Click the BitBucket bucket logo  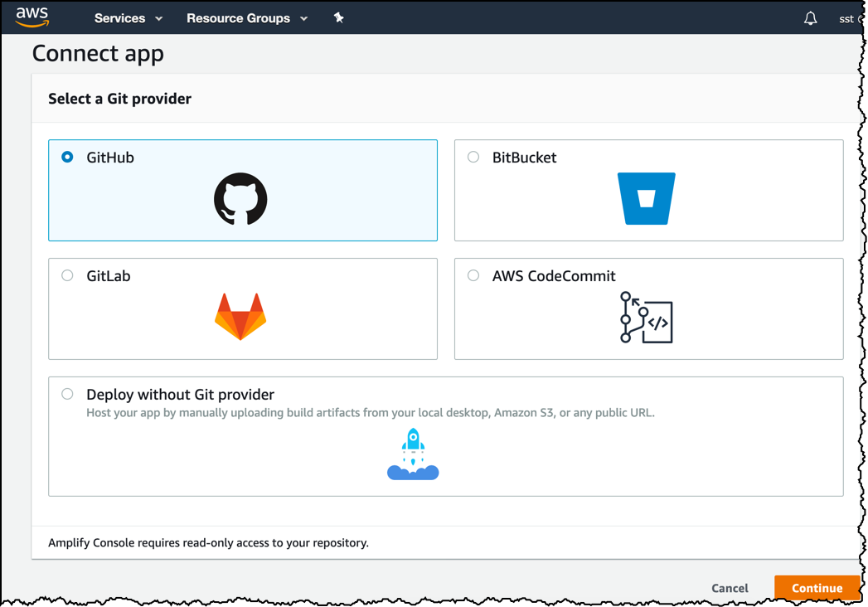tap(647, 199)
